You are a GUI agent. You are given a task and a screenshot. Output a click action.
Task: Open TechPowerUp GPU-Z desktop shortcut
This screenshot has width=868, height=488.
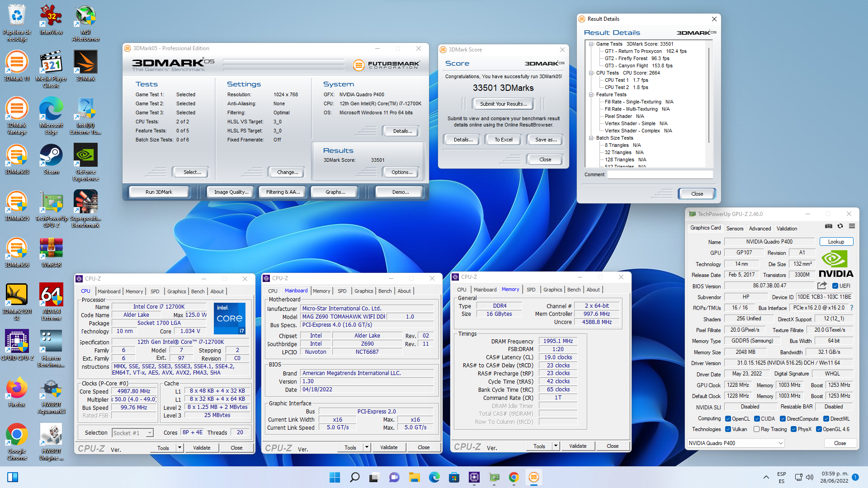pos(51,209)
